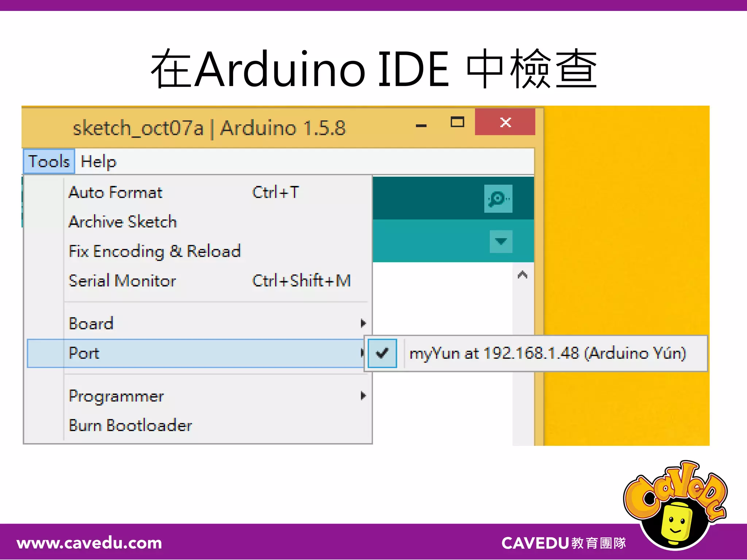Select Fix Encoding & Reload

(x=199, y=251)
